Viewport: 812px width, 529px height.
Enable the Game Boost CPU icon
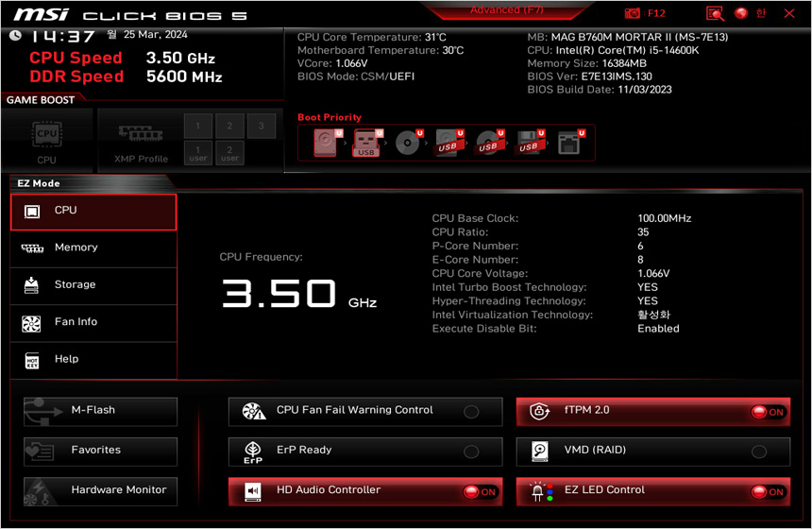(x=47, y=135)
